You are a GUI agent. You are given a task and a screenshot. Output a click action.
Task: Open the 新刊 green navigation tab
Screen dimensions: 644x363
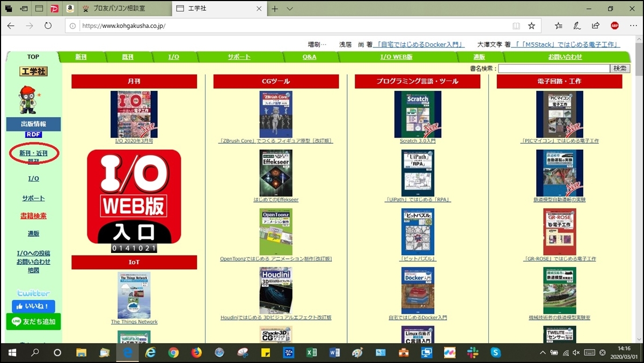click(x=81, y=57)
